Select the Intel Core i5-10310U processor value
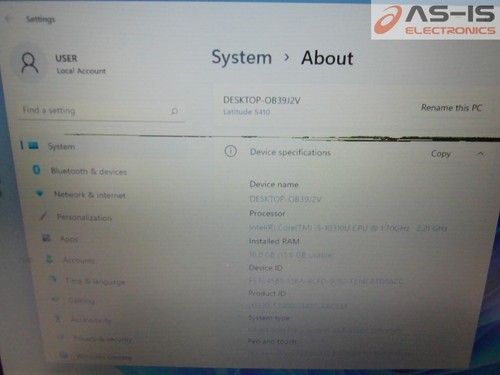Screen dimensions: 500x375 point(348,228)
